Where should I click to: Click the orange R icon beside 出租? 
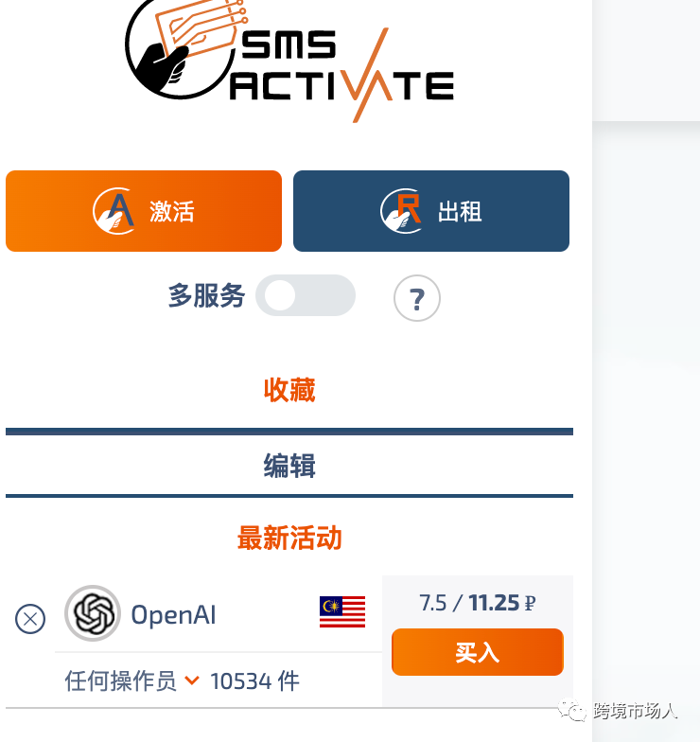[401, 211]
